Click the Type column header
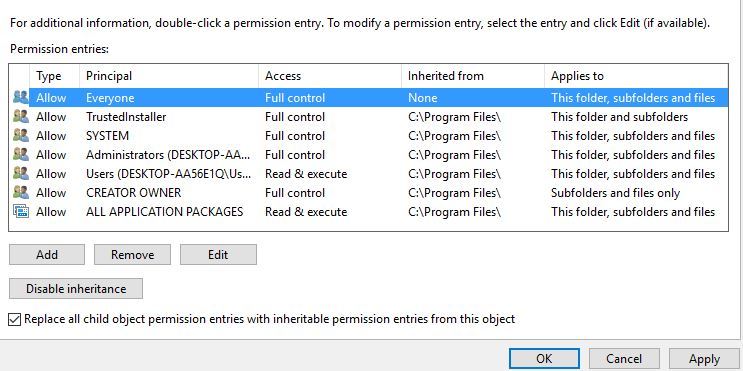This screenshot has width=743, height=371. click(54, 76)
